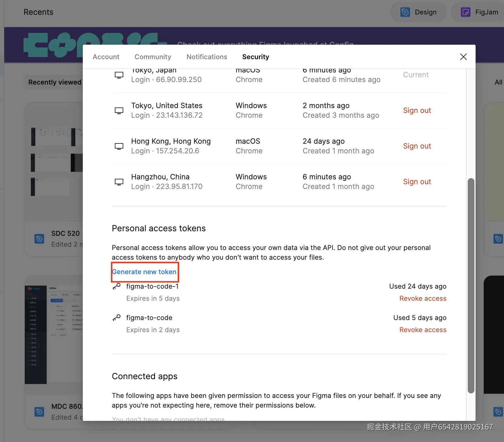Viewport: 504px width, 442px height.
Task: Sign out the Tokyo, United States session
Action: [417, 110]
